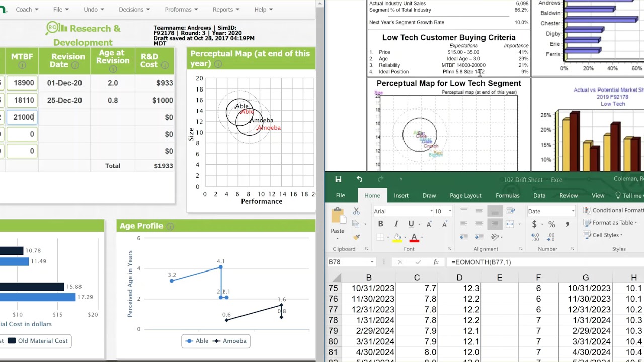Toggle Merge & Center for cells
This screenshot has width=644, height=362.
[510, 224]
